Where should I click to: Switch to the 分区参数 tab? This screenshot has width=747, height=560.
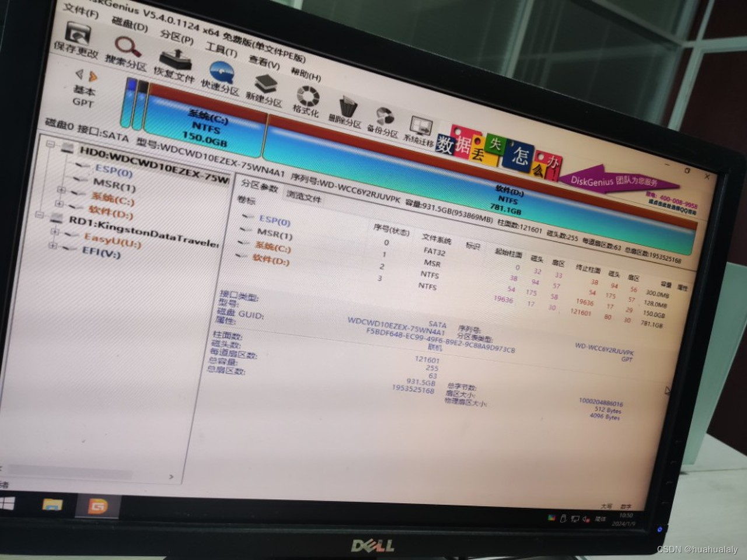pos(259,187)
